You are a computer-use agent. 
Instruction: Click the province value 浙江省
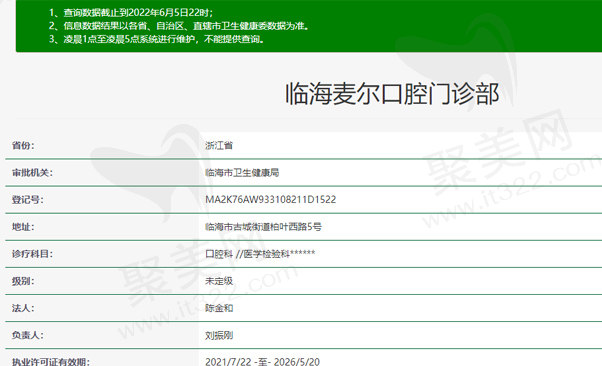point(219,146)
